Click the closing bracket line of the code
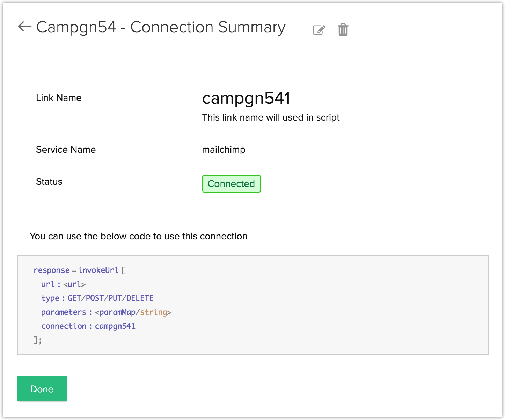The height and width of the screenshot is (420, 505). [x=37, y=340]
